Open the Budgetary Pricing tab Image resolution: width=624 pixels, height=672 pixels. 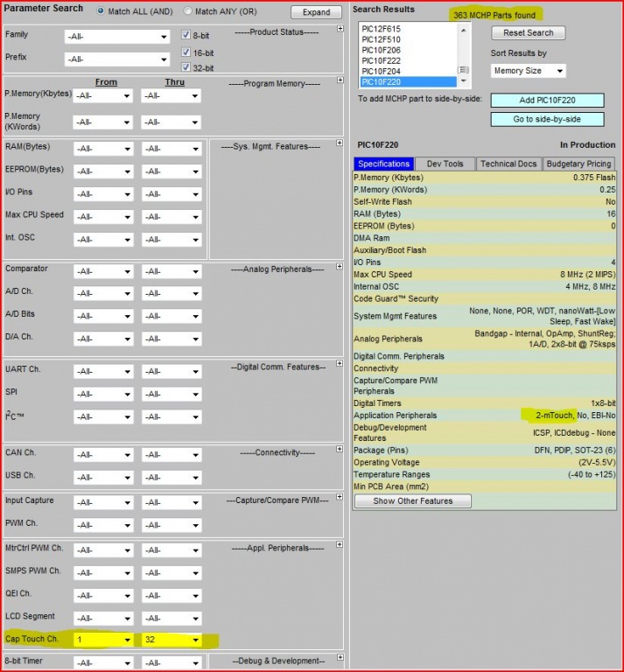pos(578,164)
